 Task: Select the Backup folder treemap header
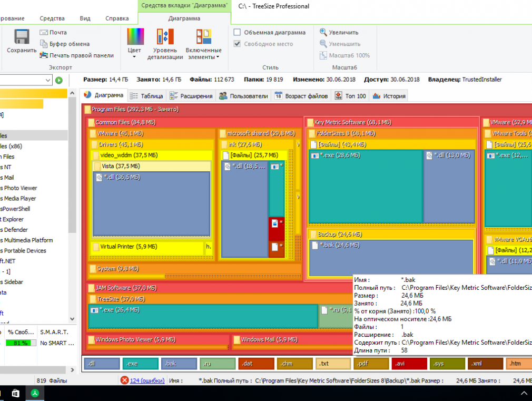coord(391,234)
